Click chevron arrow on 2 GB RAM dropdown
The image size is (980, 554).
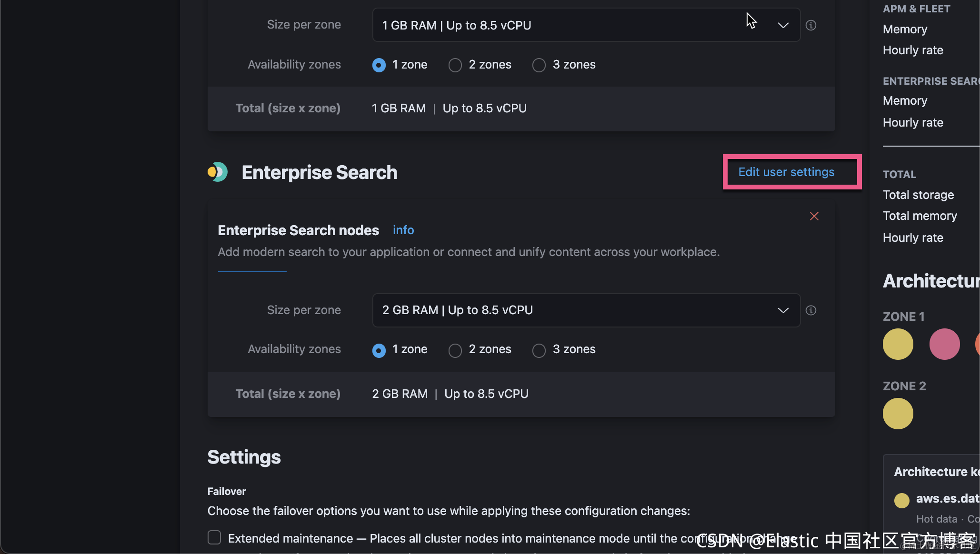pos(783,310)
